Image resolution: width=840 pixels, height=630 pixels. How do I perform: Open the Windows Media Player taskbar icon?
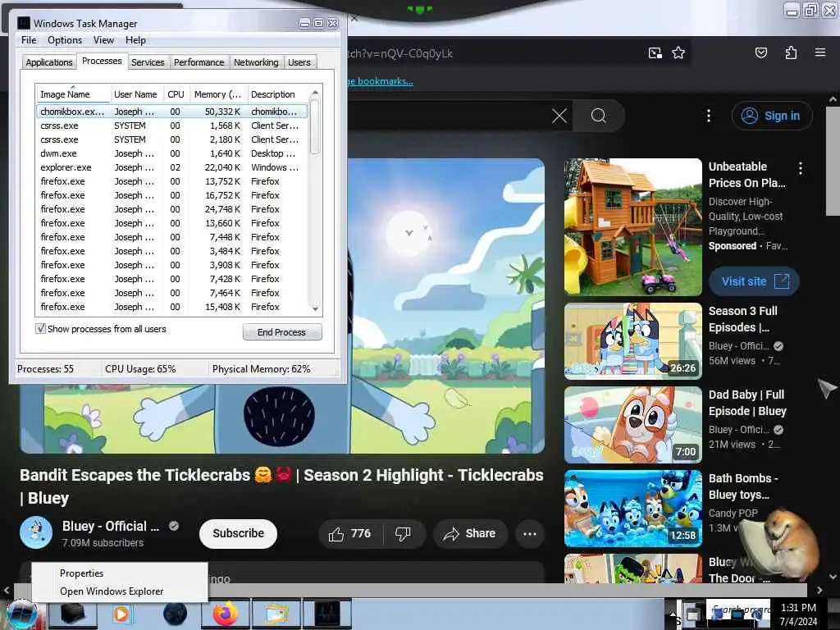(x=124, y=614)
